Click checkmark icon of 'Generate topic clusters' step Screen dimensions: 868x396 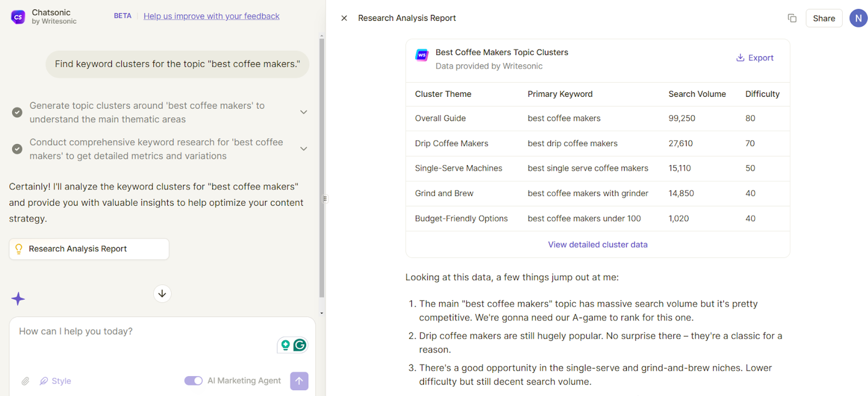(x=17, y=112)
